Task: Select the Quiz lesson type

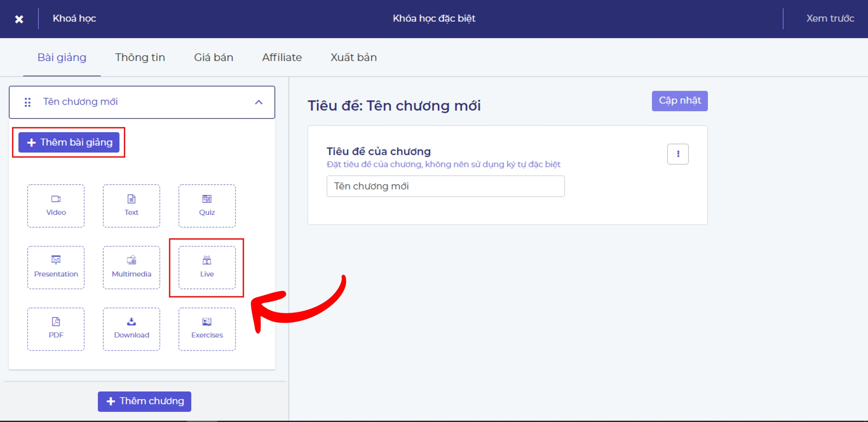Action: 207,206
